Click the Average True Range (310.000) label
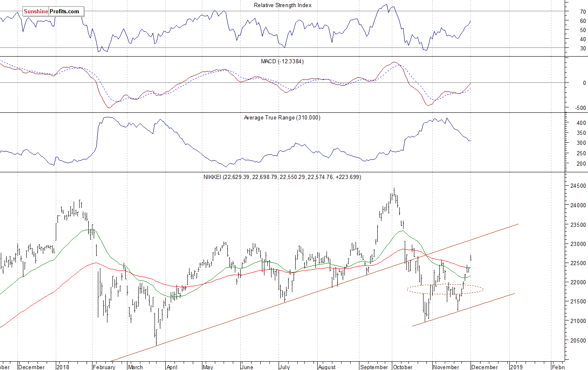 [282, 117]
